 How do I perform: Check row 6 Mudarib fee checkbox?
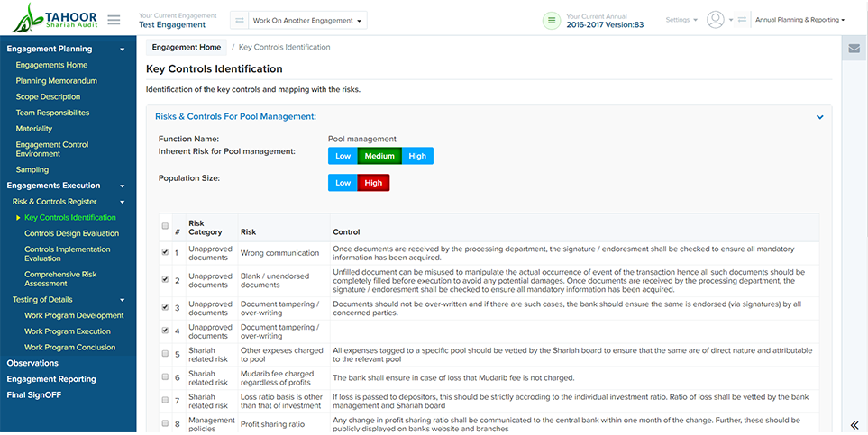click(165, 376)
